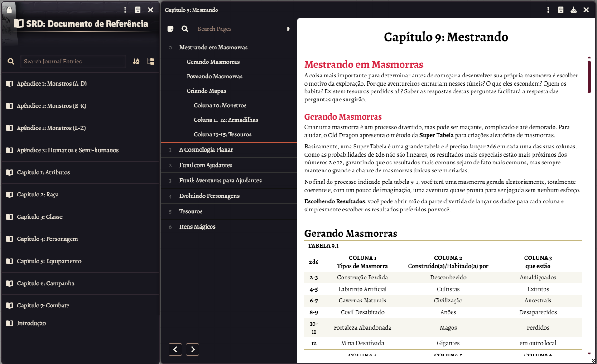Click the Search Journal Entries field

coord(73,62)
